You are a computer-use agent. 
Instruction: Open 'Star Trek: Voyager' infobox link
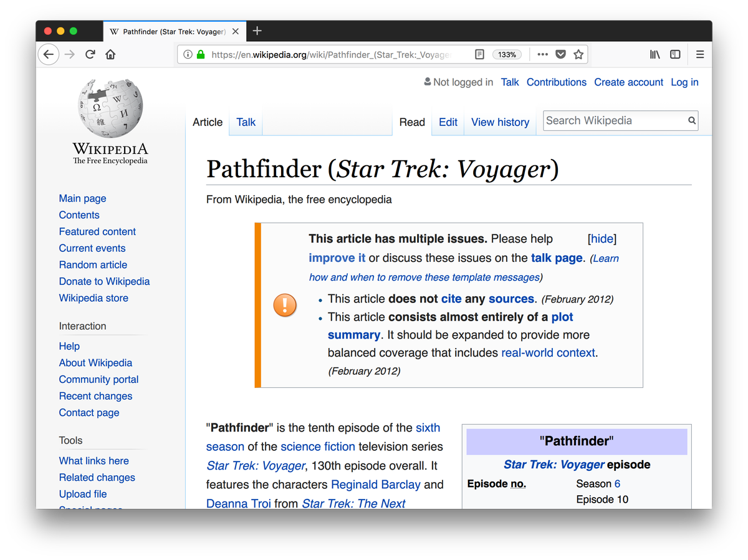[x=554, y=465]
